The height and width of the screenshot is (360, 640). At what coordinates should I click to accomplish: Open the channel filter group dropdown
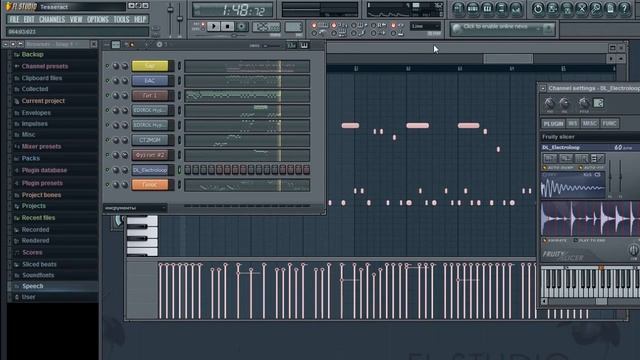coord(135,208)
